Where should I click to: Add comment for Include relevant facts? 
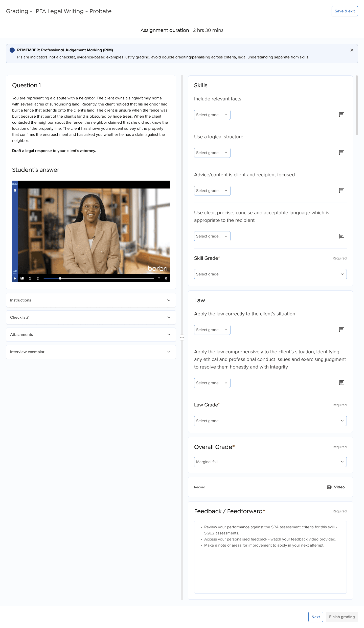[x=342, y=115]
